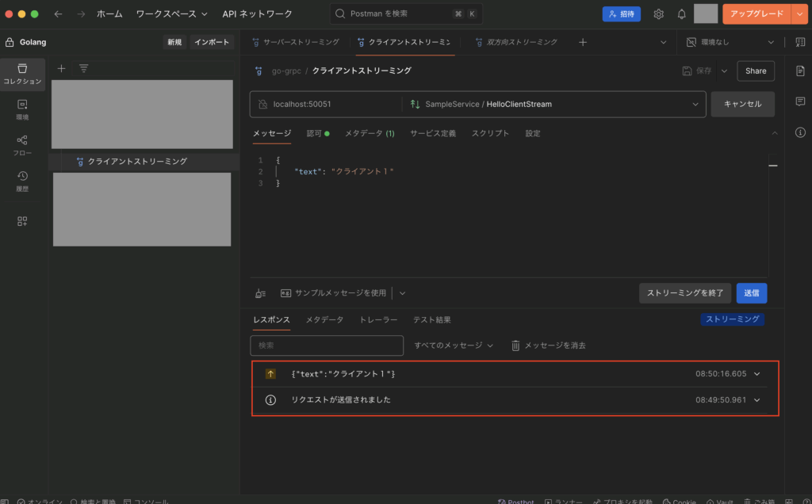The height and width of the screenshot is (504, 812).
Task: Open the サービス定義 tab
Action: (x=433, y=133)
